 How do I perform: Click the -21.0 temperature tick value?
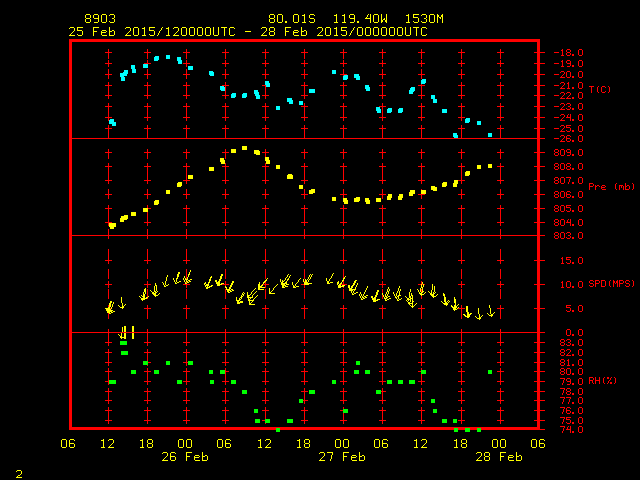point(568,86)
